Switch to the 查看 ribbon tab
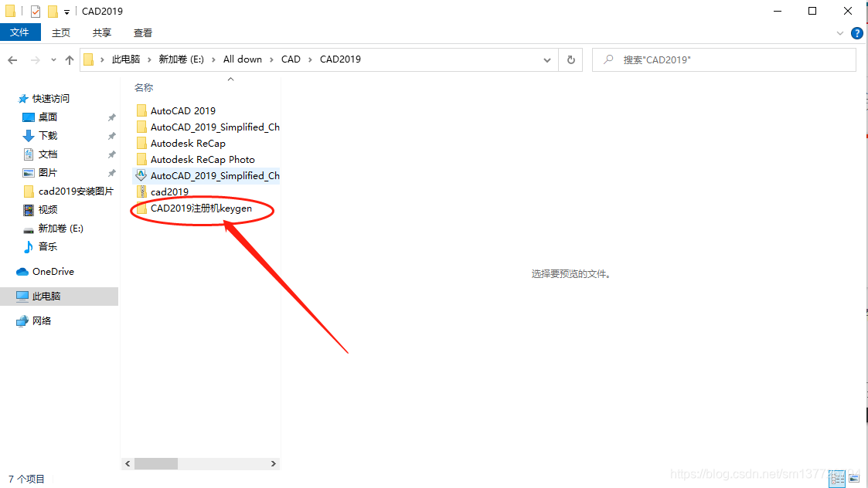Image resolution: width=868 pixels, height=488 pixels. coord(143,33)
